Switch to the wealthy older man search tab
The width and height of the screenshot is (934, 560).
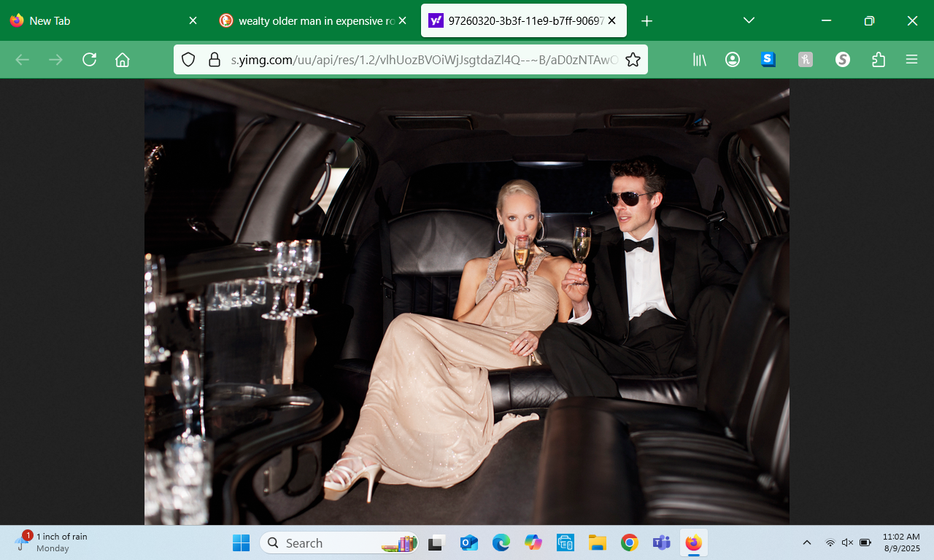pyautogui.click(x=313, y=21)
